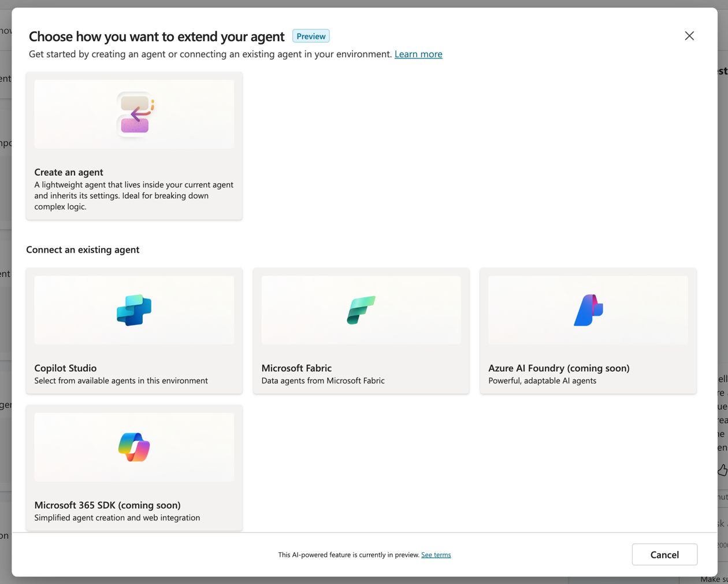Viewport: 728px width, 584px height.
Task: Click the Preview badge
Action: 311,36
